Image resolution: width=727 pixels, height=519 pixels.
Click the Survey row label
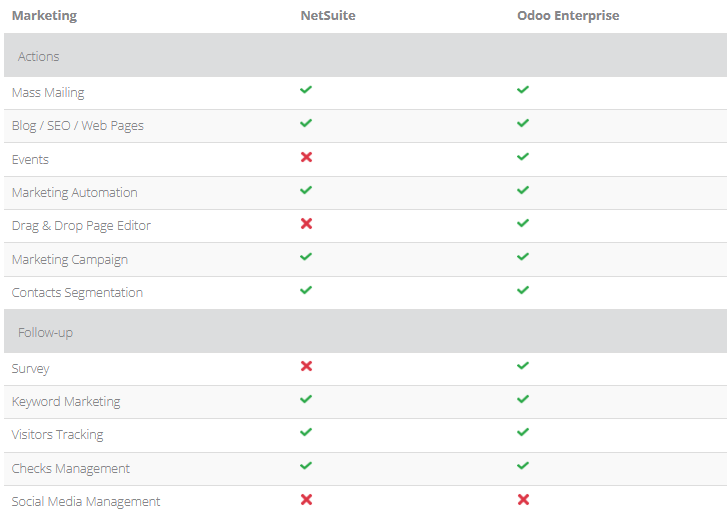[x=30, y=369]
